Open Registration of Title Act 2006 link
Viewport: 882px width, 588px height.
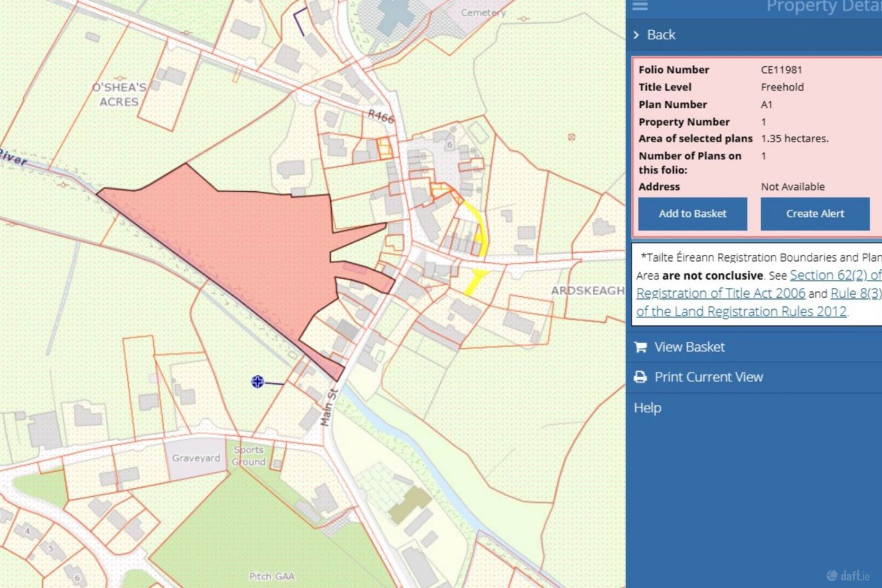[721, 293]
